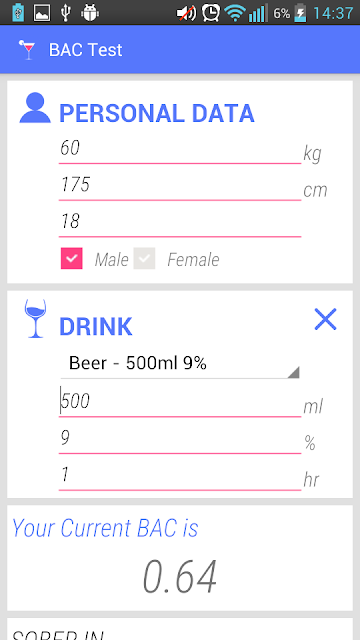Screen dimensions: 360x640
Task: Edit the alcohol percent field 9
Action: click(180, 439)
